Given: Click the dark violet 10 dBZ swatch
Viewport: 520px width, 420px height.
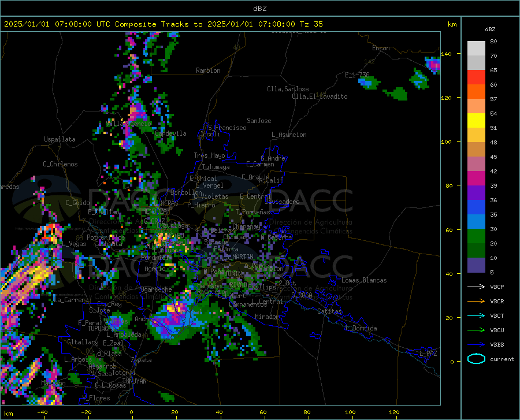Looking at the screenshot, I should coord(476,265).
